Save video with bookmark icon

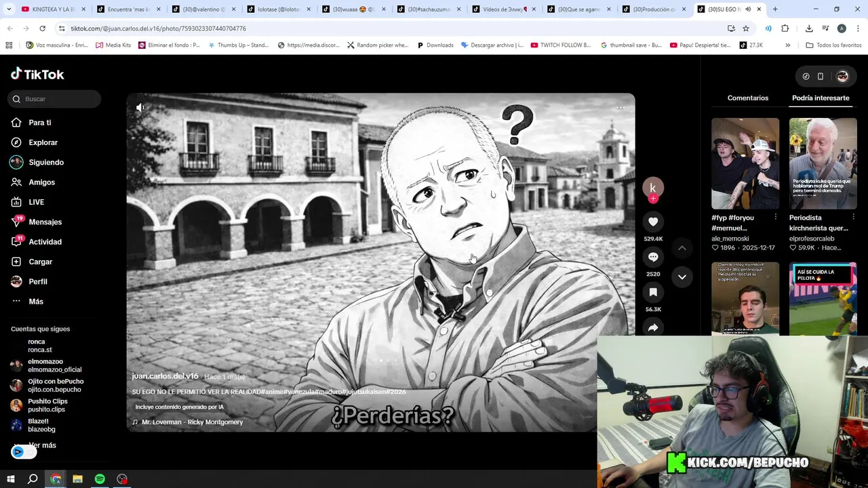pos(653,292)
